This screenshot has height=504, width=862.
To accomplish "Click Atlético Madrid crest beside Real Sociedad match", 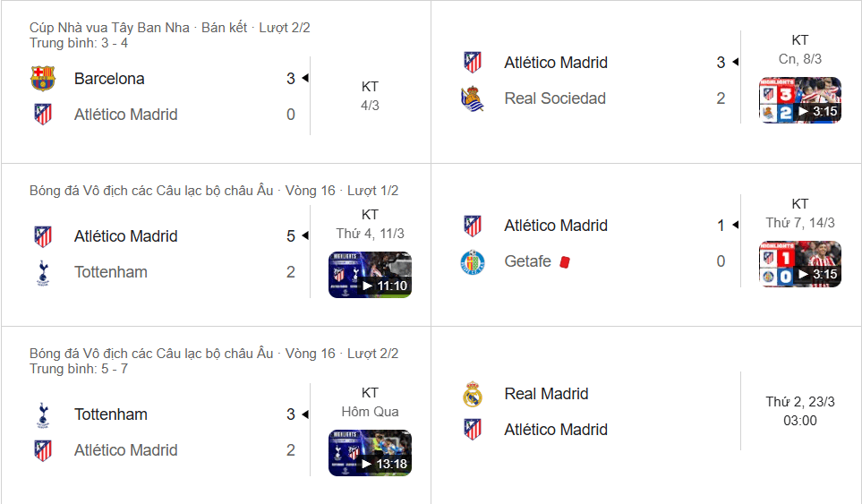I will pyautogui.click(x=472, y=63).
